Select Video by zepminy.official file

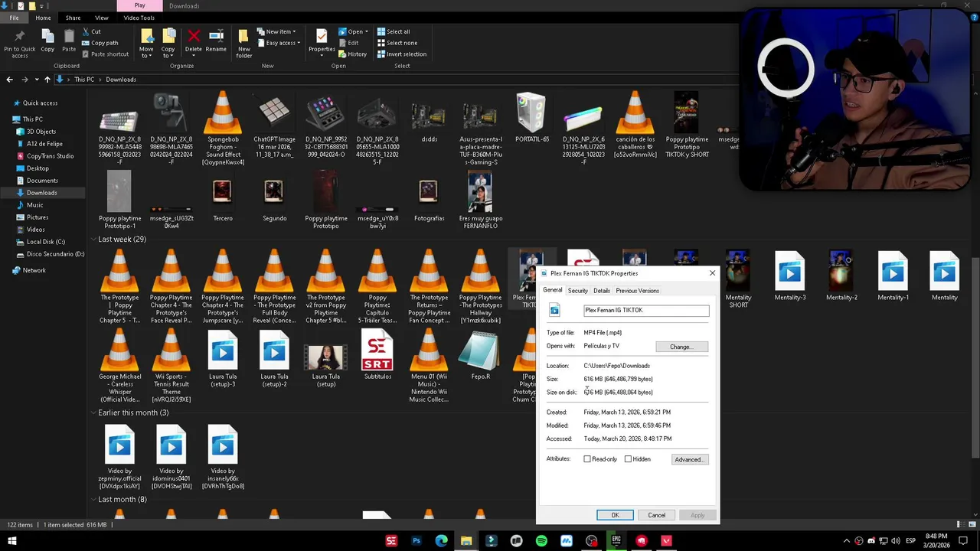[119, 458]
